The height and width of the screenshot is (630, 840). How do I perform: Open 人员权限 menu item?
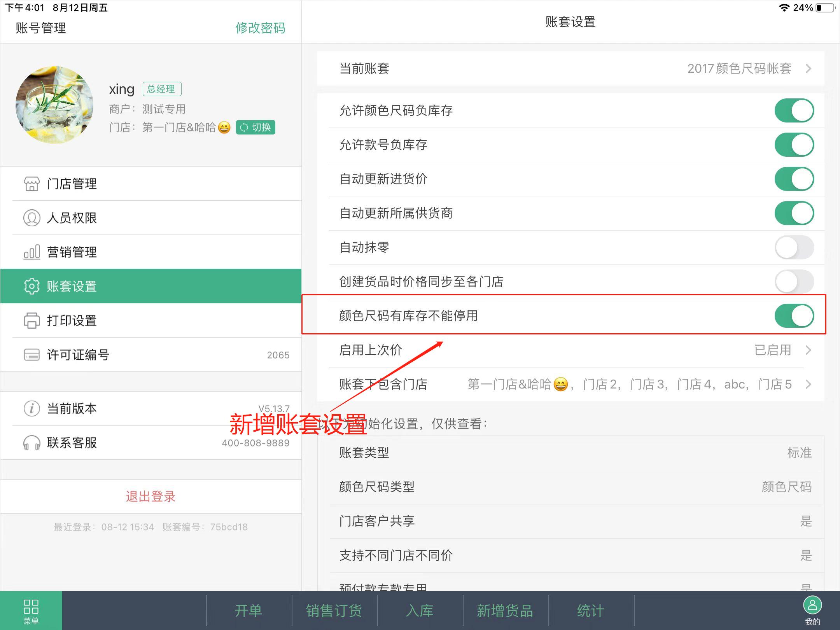[151, 218]
